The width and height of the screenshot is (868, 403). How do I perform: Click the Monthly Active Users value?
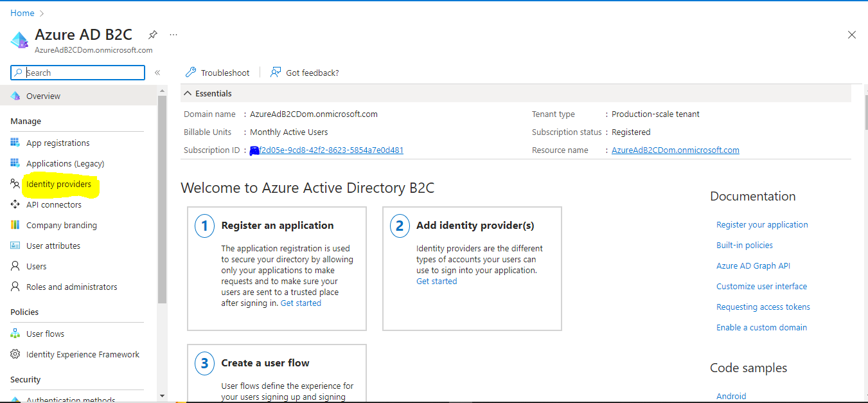click(289, 132)
